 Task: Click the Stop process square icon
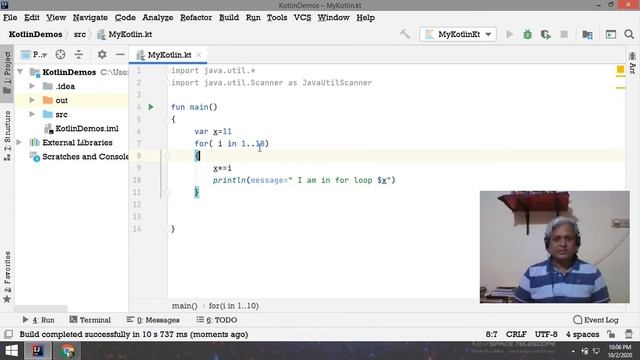coord(564,35)
